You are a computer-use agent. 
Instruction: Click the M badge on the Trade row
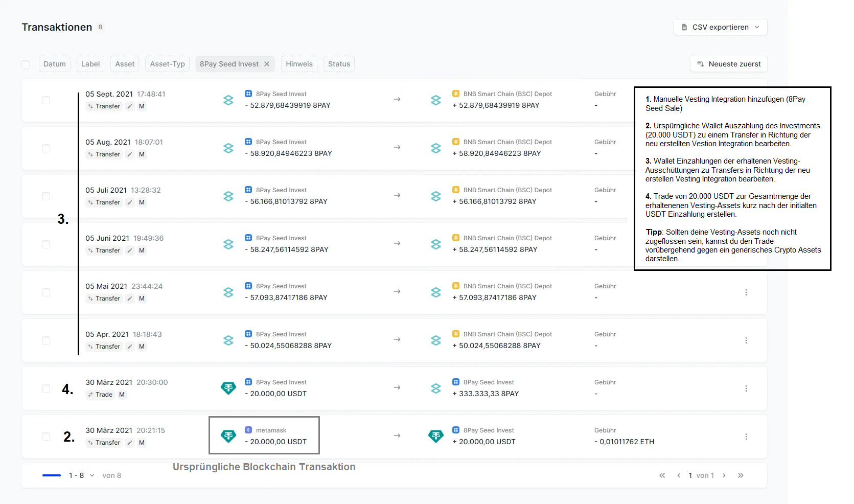click(x=122, y=395)
